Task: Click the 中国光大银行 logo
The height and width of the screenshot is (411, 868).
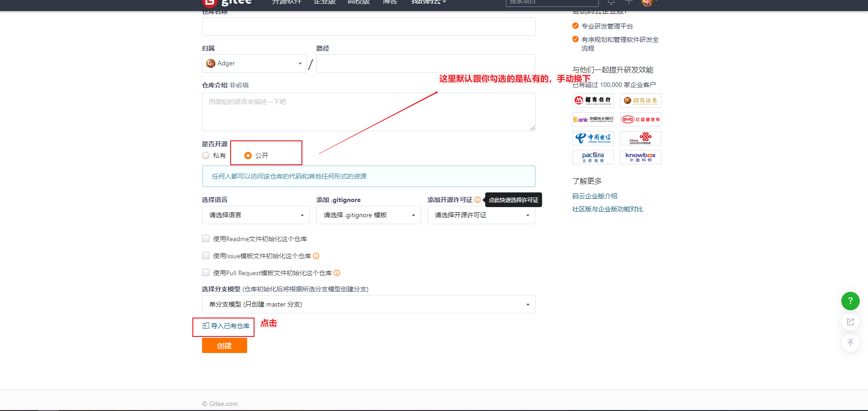Action: 593,119
